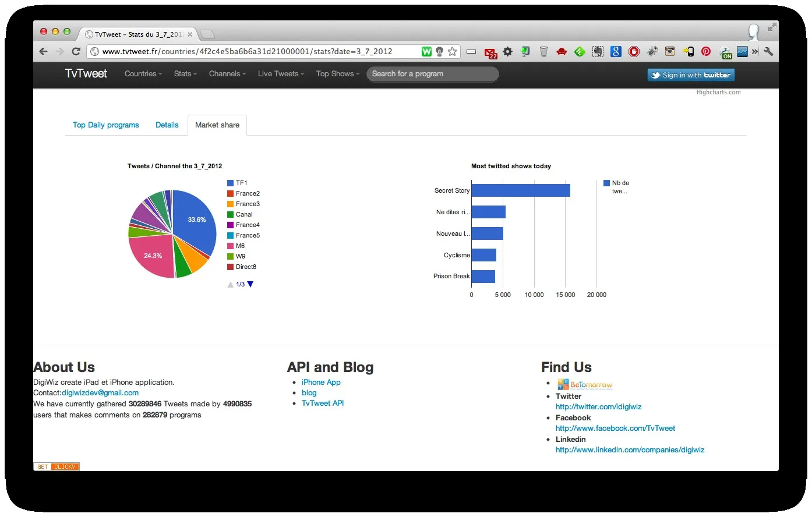Show hidden extensions with the double chevron
This screenshot has width=812, height=517.
click(x=755, y=51)
